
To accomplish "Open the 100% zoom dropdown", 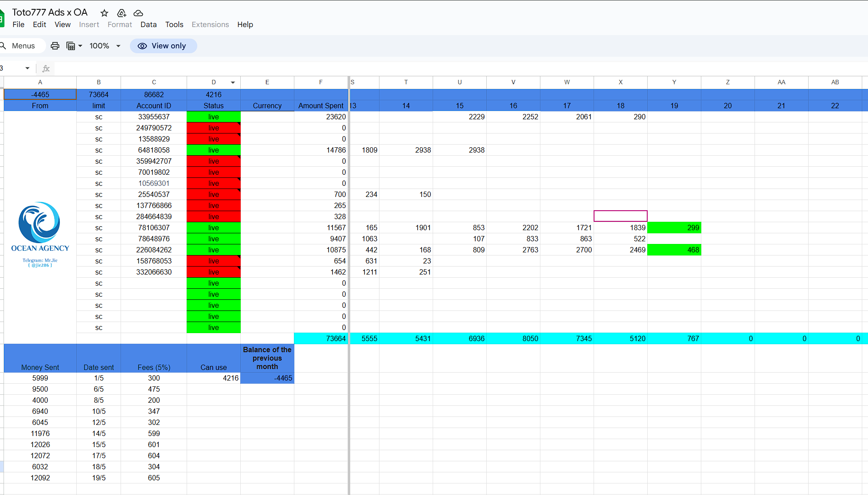I will pos(105,46).
